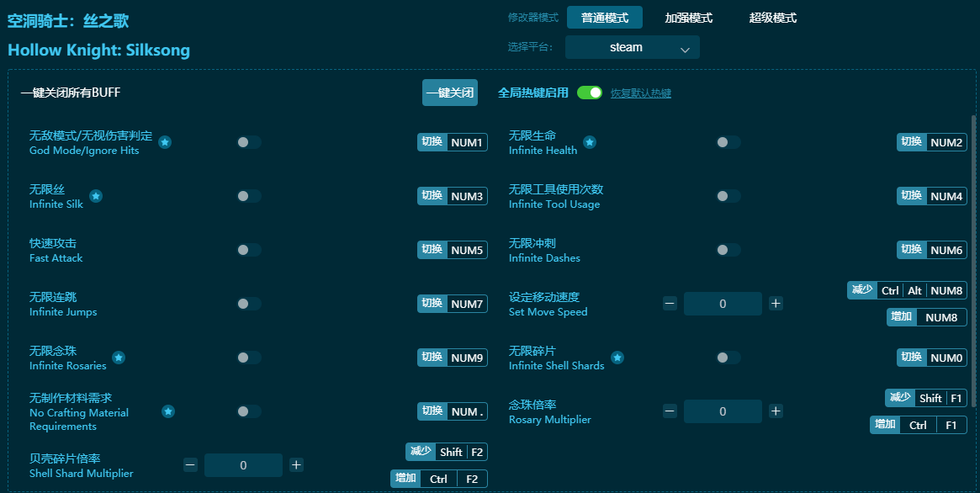Screen dimensions: 980x493
Task: Click move speed increase hotkey 增加 NUM8
Action: (927, 317)
